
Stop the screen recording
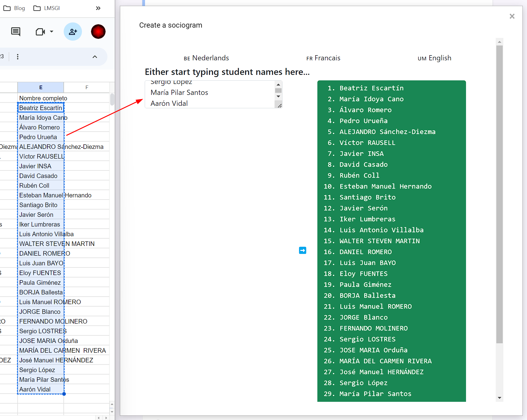click(98, 32)
